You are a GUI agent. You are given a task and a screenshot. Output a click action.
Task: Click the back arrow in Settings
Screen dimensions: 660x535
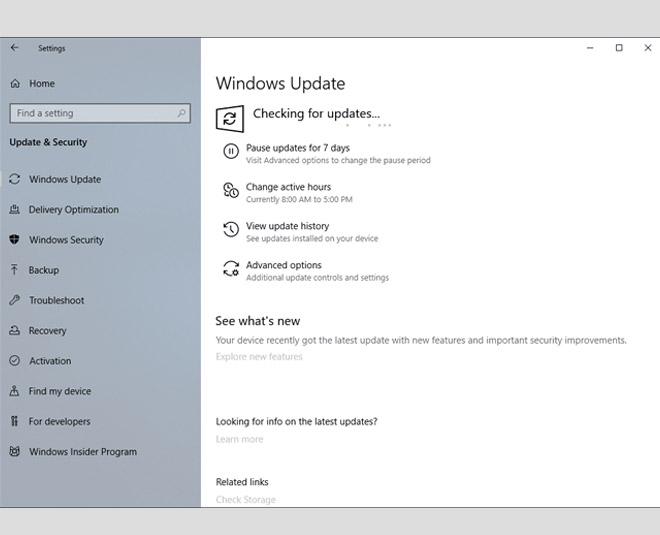(x=14, y=48)
